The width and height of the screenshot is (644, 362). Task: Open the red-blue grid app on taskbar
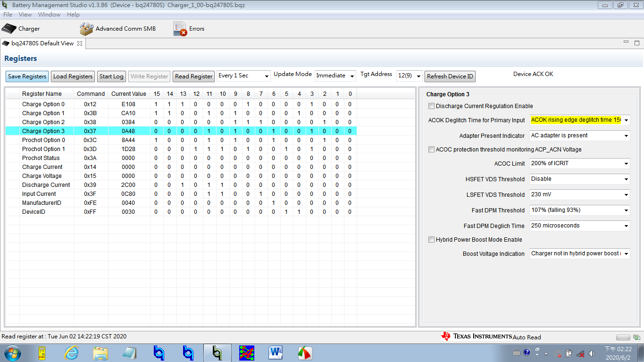(x=246, y=353)
